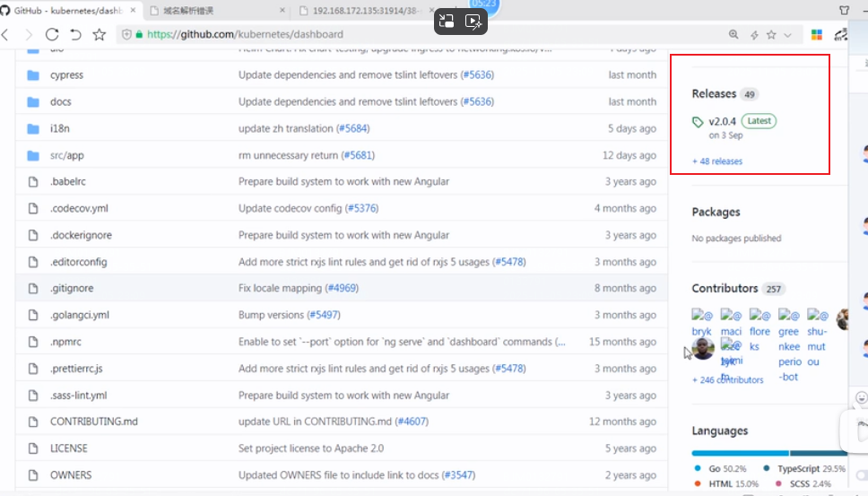Viewport: 868px width, 496px height.
Task: Close the 域名解析错误 tab
Action: [282, 11]
